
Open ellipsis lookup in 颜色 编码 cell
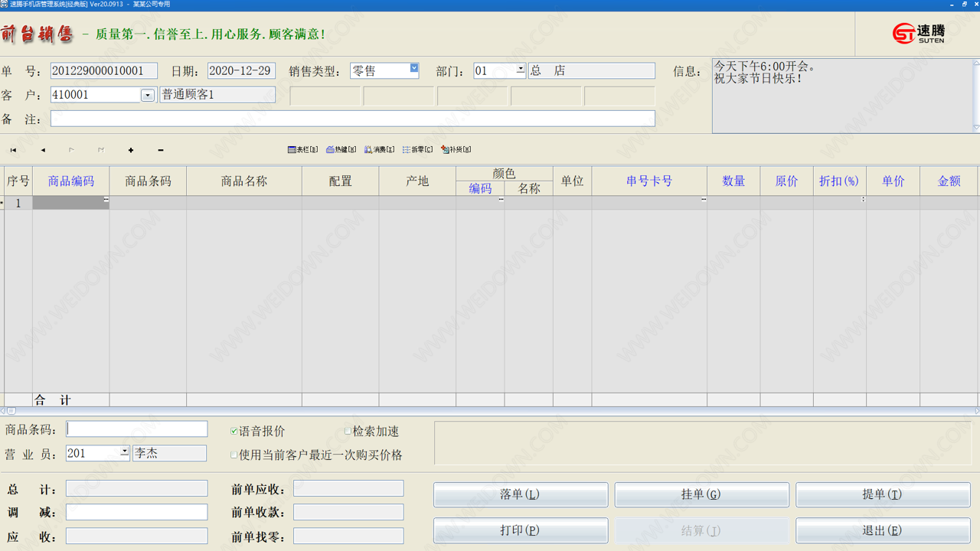(x=501, y=200)
